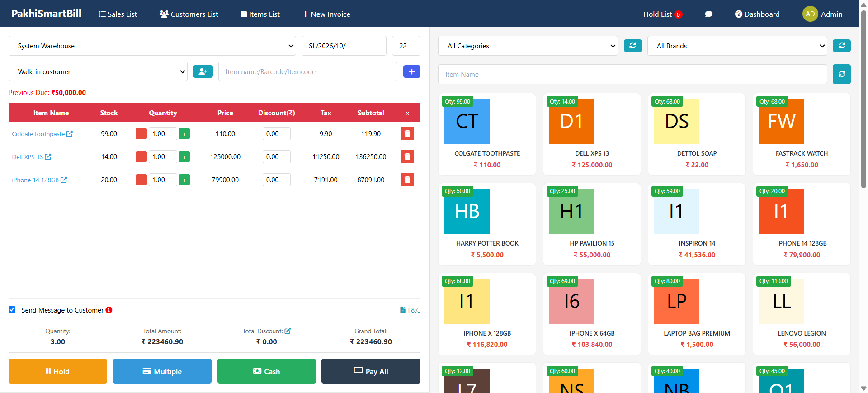
Task: Click the blue plus add-item button
Action: pos(412,71)
